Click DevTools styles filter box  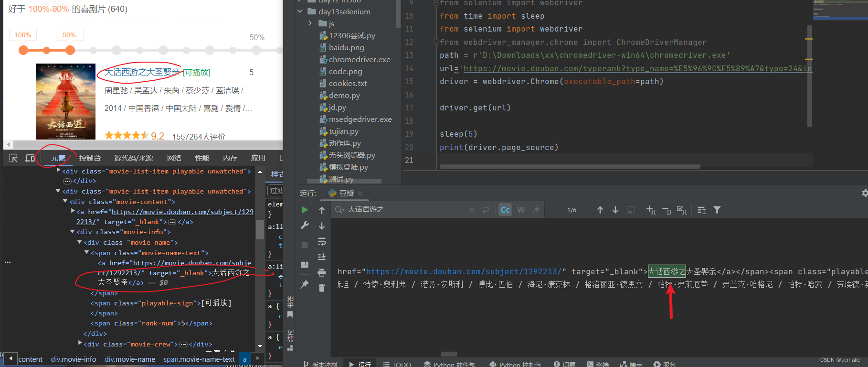click(x=275, y=191)
